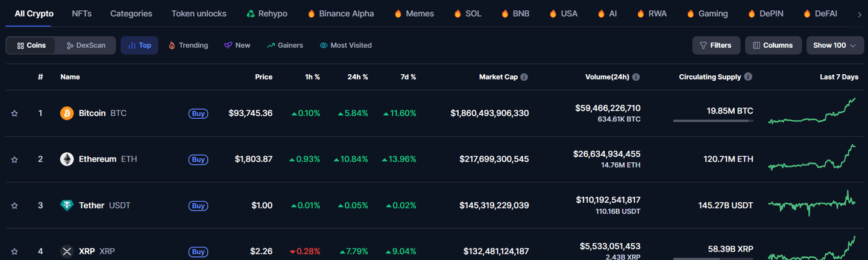Sort by the # rank column

click(x=40, y=77)
